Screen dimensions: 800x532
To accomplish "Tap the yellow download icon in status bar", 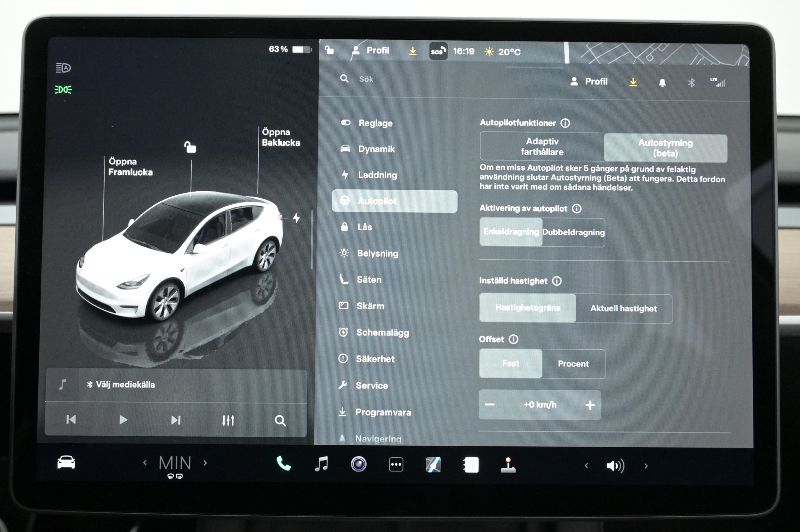I will coord(413,51).
